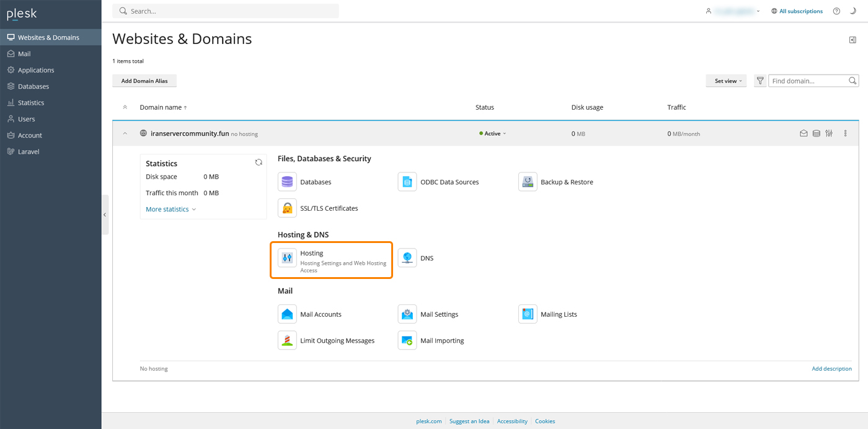Open Limit Outgoing Messages
Image resolution: width=868 pixels, height=429 pixels.
click(x=337, y=340)
